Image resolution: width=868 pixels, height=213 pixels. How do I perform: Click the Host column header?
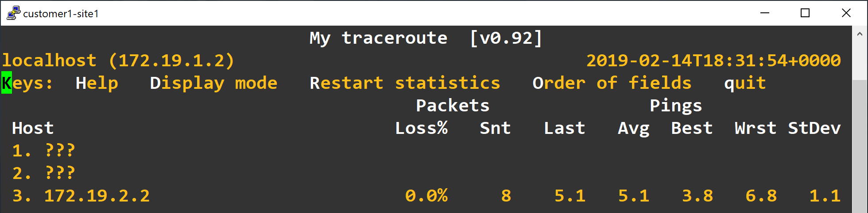33,128
